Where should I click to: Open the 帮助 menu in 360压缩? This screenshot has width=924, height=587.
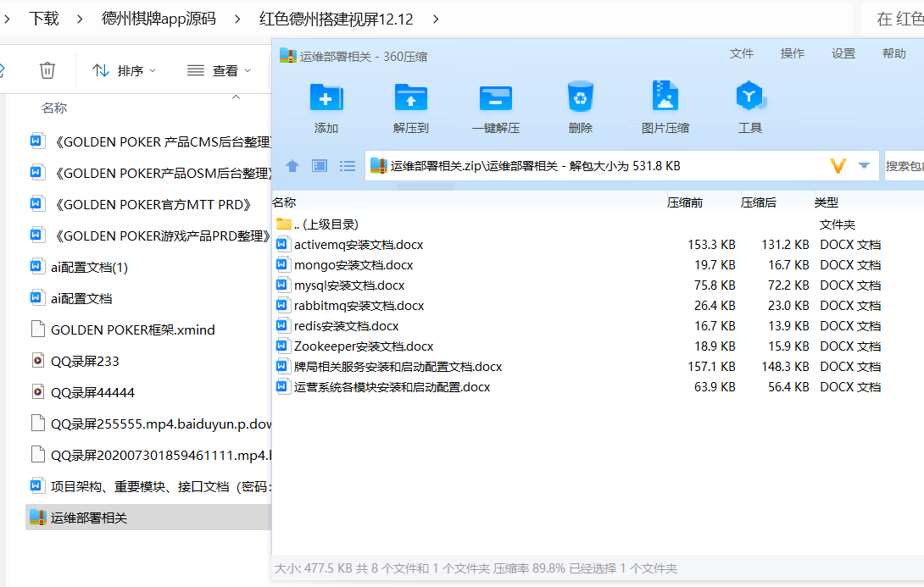click(x=894, y=53)
